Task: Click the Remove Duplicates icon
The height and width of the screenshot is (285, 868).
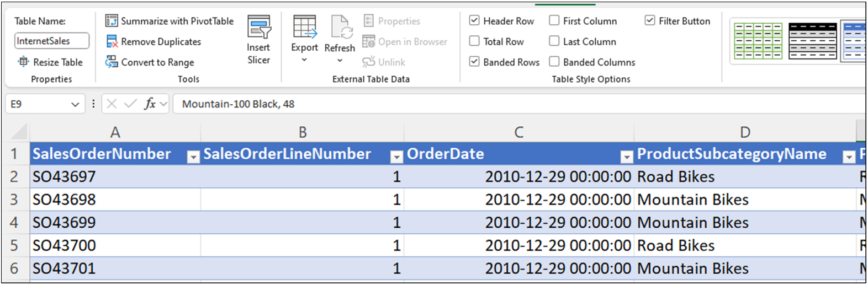Action: pyautogui.click(x=112, y=42)
